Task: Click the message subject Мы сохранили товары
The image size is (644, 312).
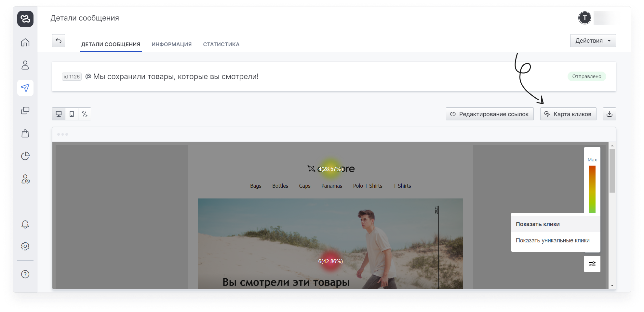Action: 176,76
